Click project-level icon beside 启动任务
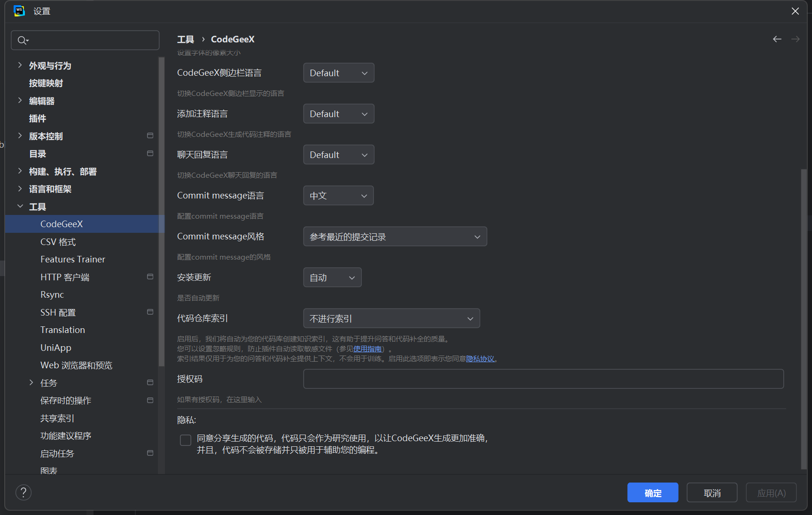Image resolution: width=812 pixels, height=515 pixels. [x=150, y=453]
